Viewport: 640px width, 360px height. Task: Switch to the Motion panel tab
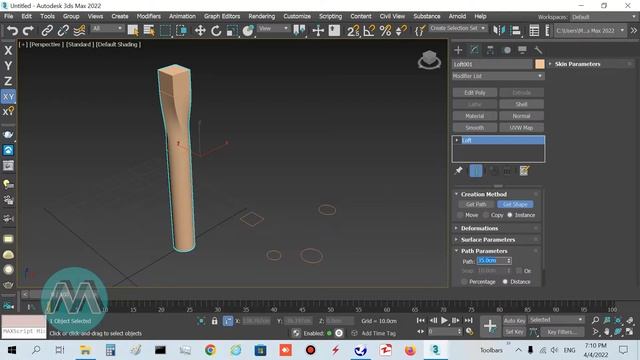(x=507, y=50)
